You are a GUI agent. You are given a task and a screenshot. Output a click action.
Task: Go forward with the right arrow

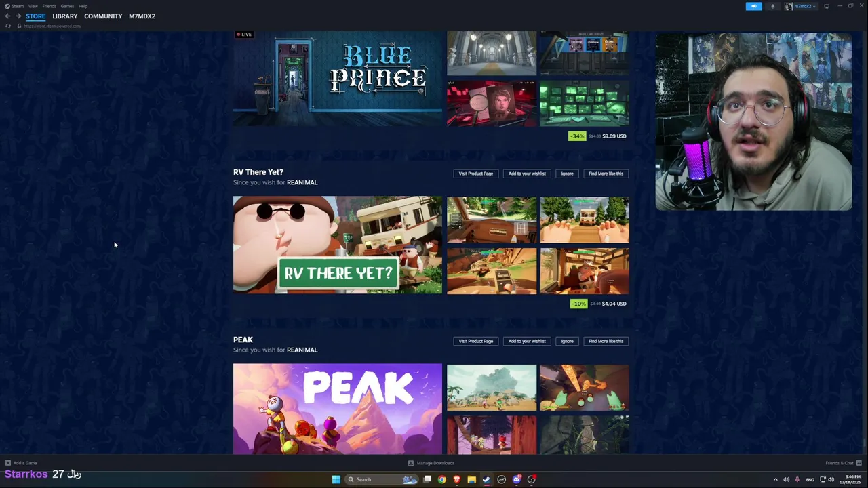click(18, 16)
